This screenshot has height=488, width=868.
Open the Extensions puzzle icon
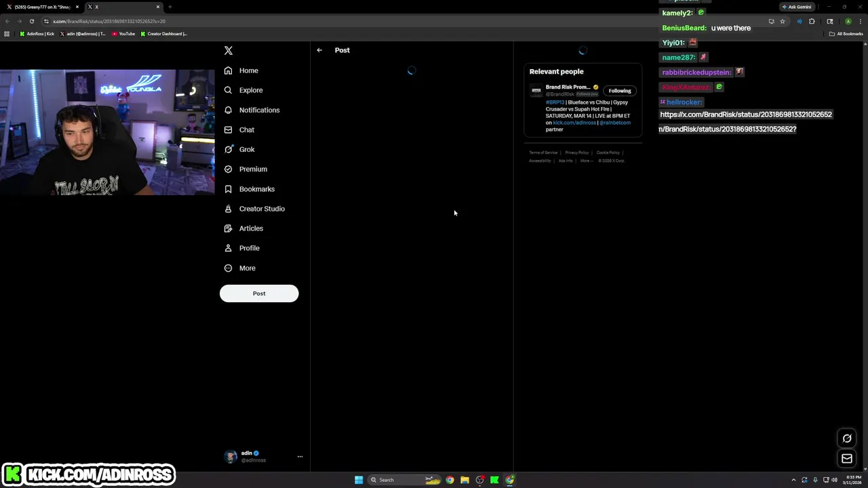pos(812,21)
